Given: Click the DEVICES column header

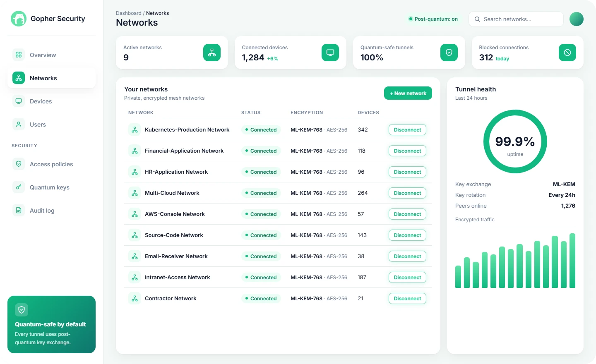Looking at the screenshot, I should (x=368, y=113).
